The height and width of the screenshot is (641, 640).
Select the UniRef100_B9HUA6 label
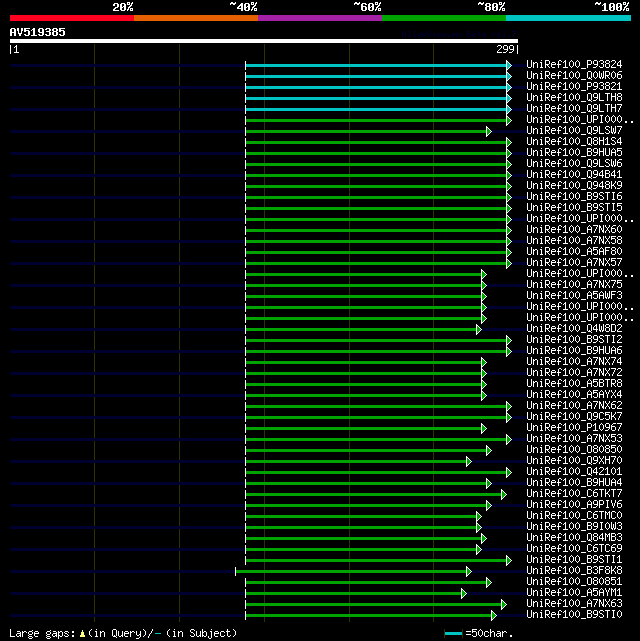[574, 351]
